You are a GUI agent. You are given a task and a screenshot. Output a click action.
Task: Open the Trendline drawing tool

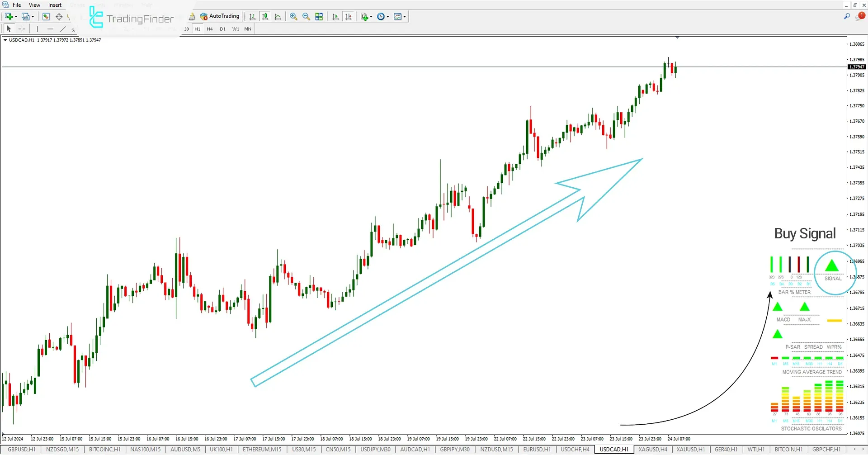tap(63, 29)
